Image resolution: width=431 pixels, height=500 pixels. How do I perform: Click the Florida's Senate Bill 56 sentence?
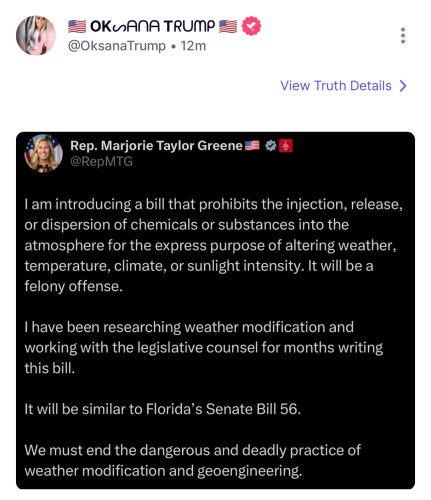click(162, 409)
